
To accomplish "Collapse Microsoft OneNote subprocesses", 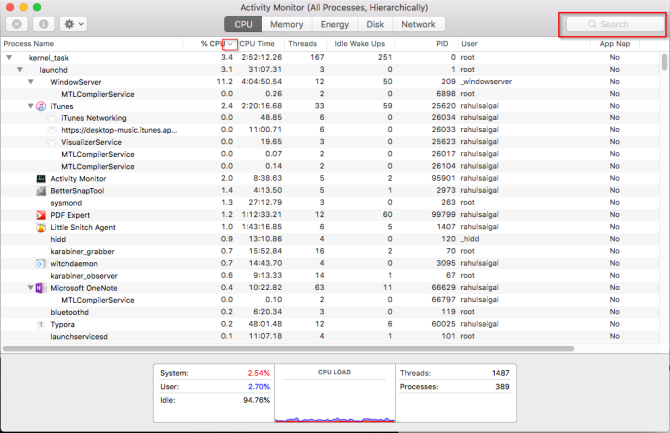I will point(30,288).
